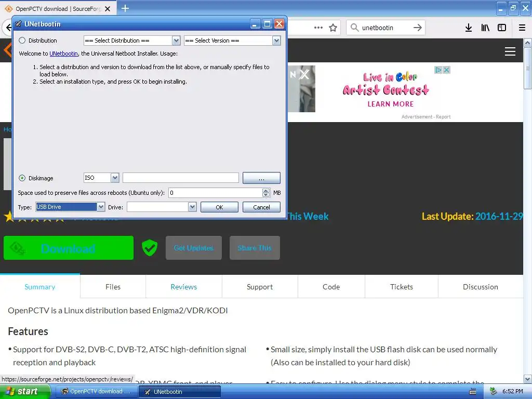This screenshot has height=399, width=532.
Task: Click the green Download button
Action: (x=69, y=248)
